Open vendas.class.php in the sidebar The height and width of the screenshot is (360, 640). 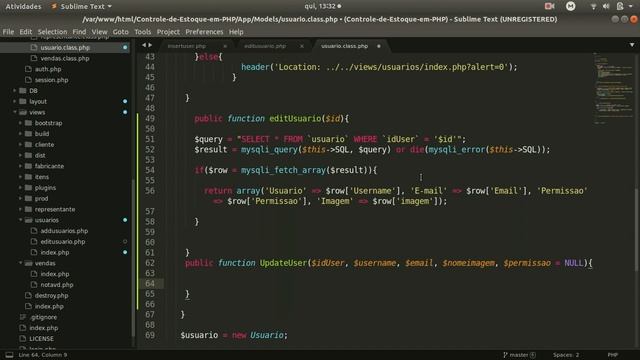(65, 58)
